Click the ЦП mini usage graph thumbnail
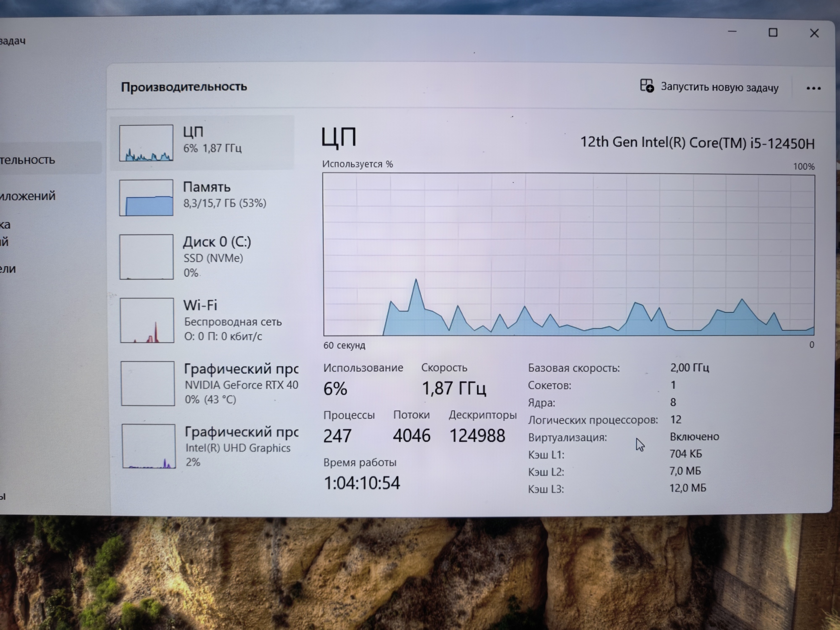The image size is (840, 630). 146,143
